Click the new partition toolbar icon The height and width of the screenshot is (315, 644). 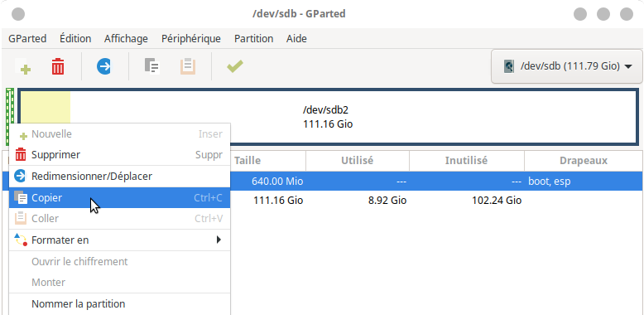coord(23,66)
